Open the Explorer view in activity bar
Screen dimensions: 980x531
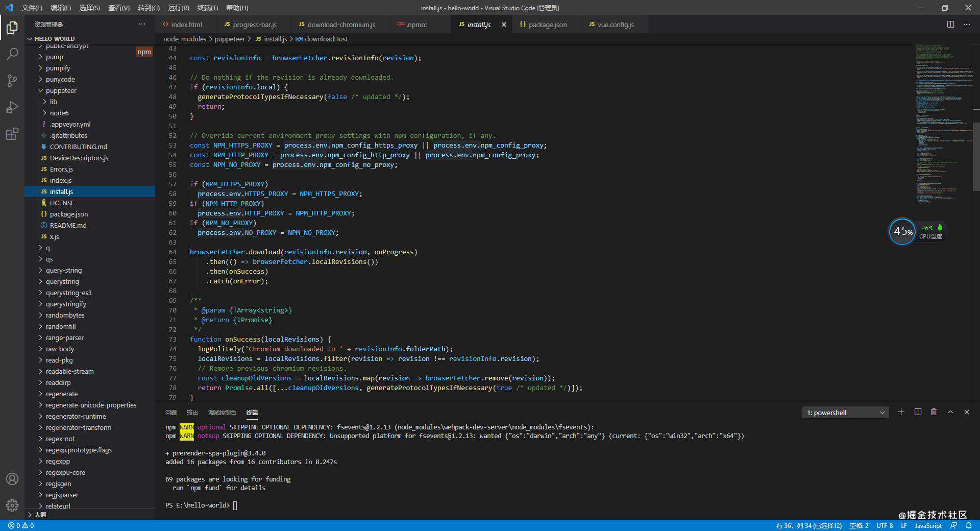(x=12, y=28)
